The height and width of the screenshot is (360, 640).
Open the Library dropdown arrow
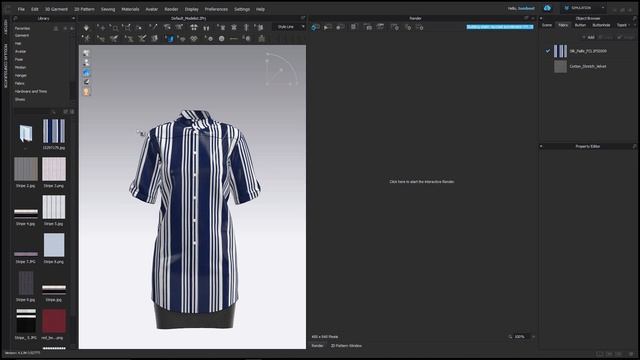(x=73, y=18)
